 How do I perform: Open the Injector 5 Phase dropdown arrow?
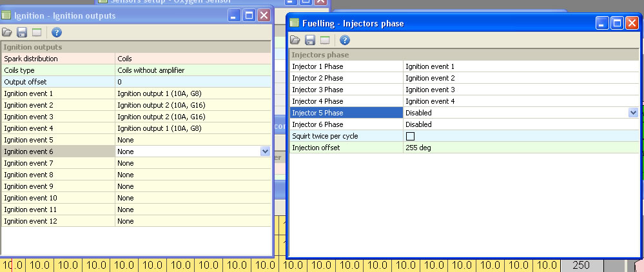click(x=632, y=113)
